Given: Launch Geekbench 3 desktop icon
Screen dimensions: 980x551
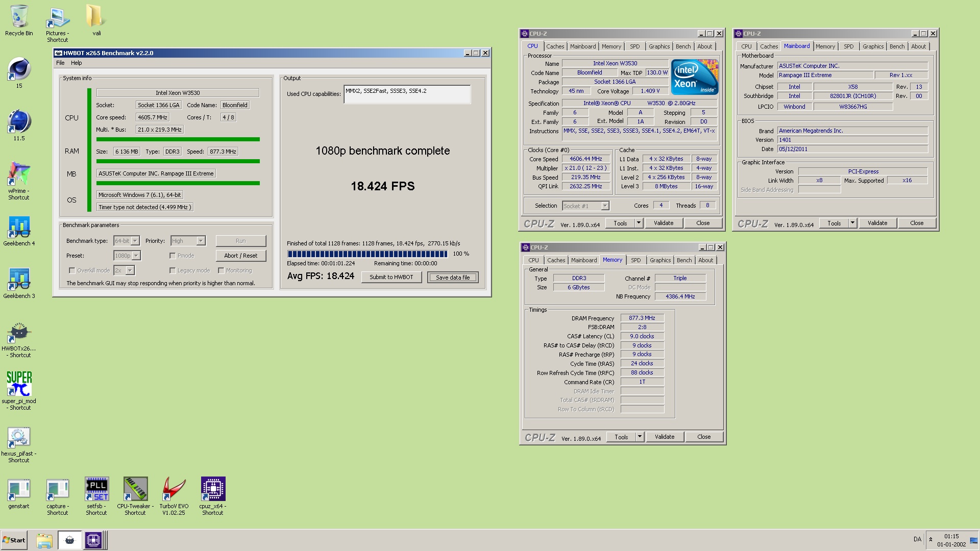Looking at the screenshot, I should click(19, 283).
